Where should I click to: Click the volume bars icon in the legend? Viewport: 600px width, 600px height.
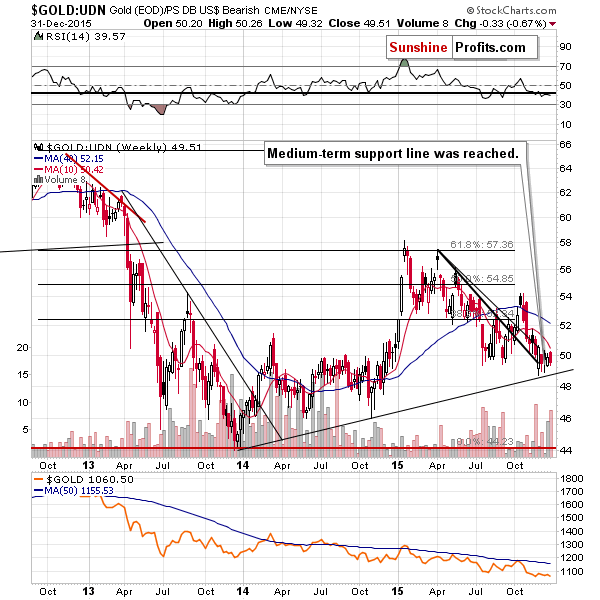[x=38, y=179]
